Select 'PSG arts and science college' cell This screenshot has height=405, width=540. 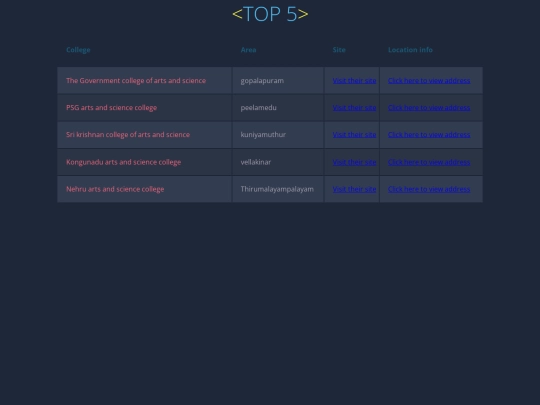click(144, 107)
